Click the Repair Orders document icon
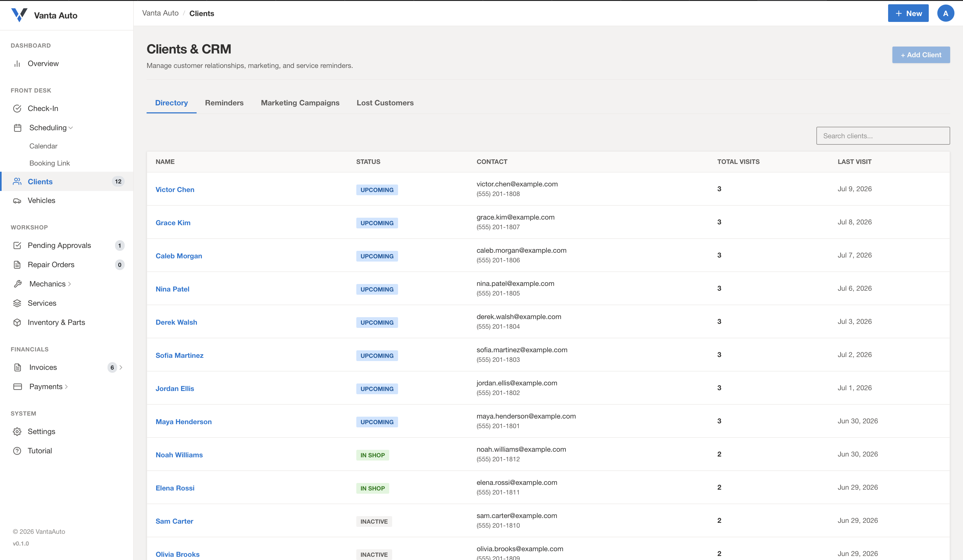This screenshot has width=963, height=560. point(17,265)
